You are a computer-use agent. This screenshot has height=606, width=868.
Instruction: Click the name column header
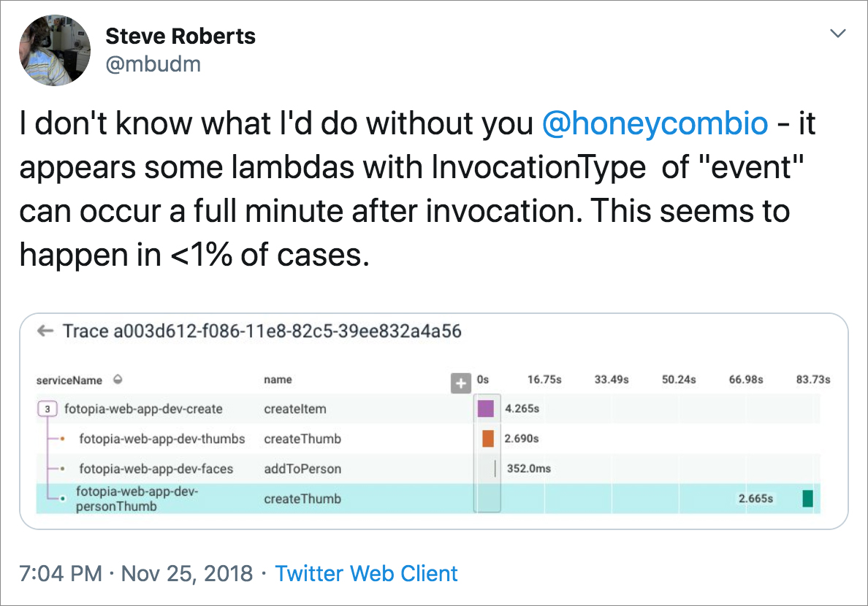[x=278, y=380]
